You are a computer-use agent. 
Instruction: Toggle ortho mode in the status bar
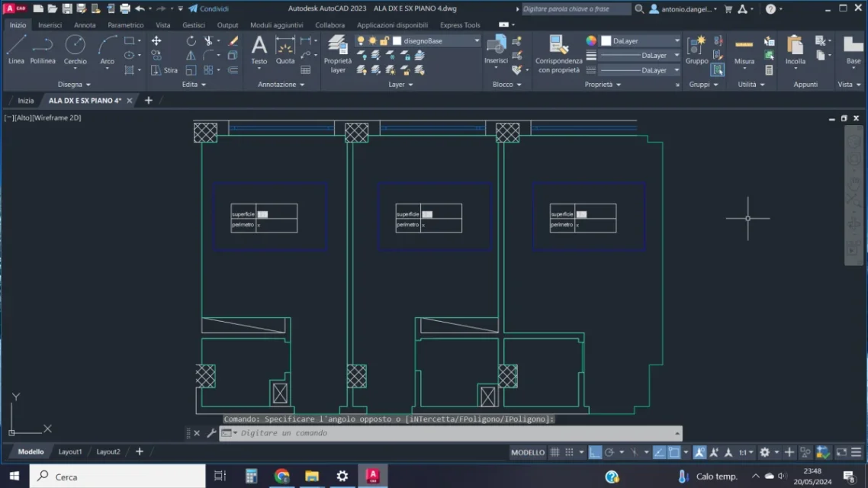tap(594, 451)
